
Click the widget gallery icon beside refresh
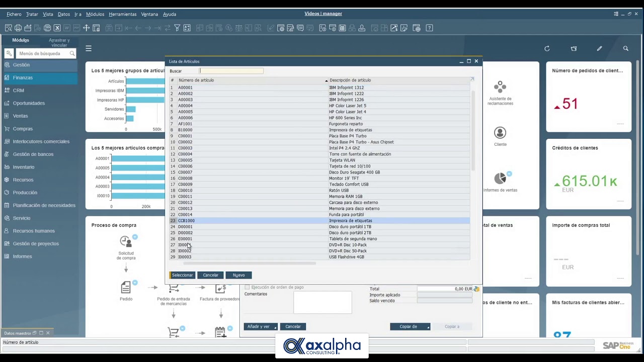(x=574, y=49)
